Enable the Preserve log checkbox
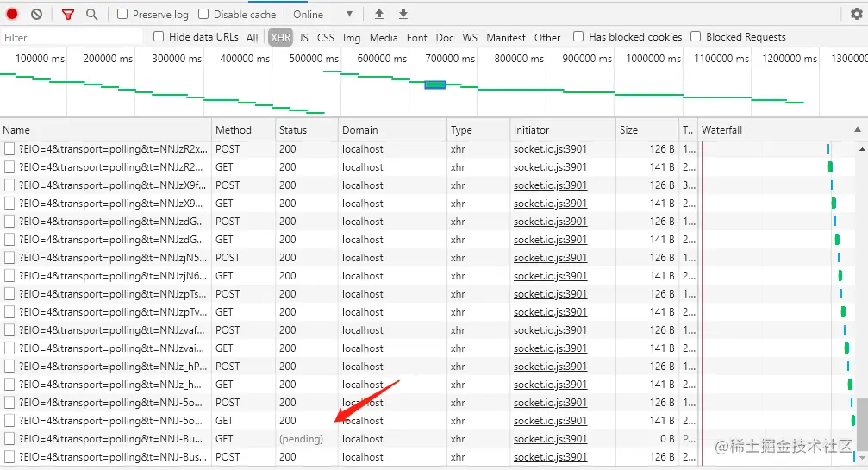This screenshot has width=868, height=470. (122, 15)
